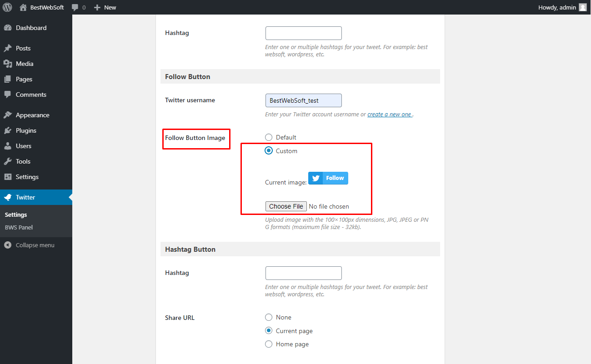The width and height of the screenshot is (591, 364).
Task: Click the Media library icon
Action: coord(8,64)
